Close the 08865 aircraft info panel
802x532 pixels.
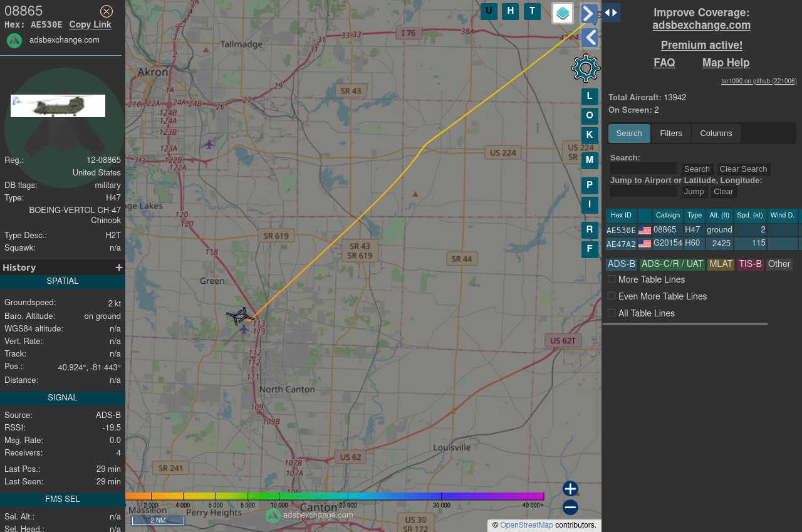click(107, 11)
